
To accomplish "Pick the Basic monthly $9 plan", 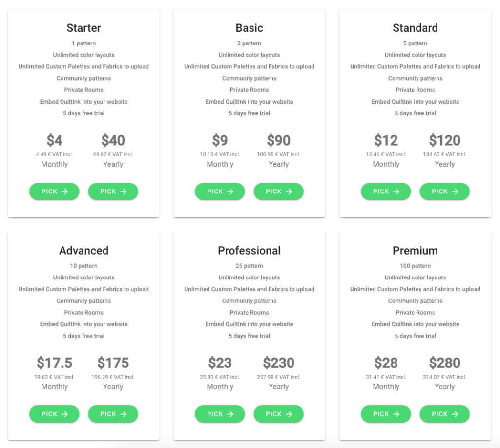I will 220,192.
